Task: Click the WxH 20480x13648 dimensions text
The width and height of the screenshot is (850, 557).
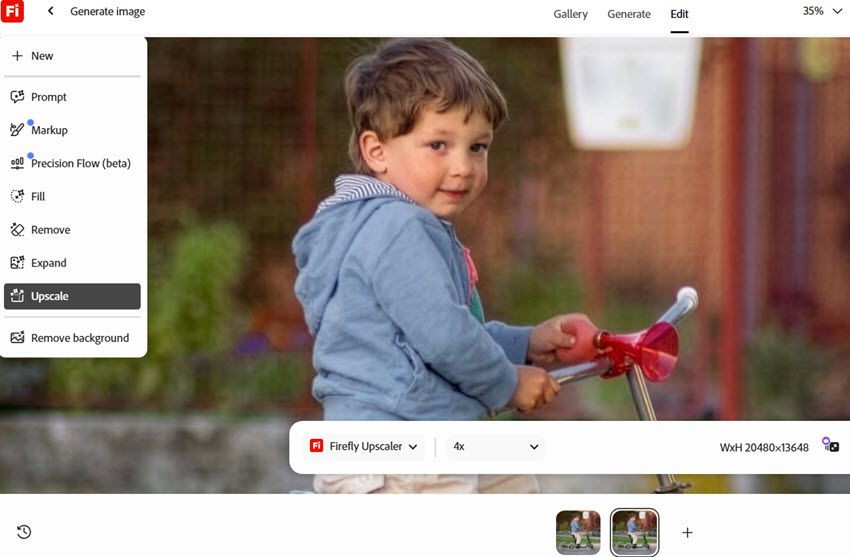Action: [764, 448]
